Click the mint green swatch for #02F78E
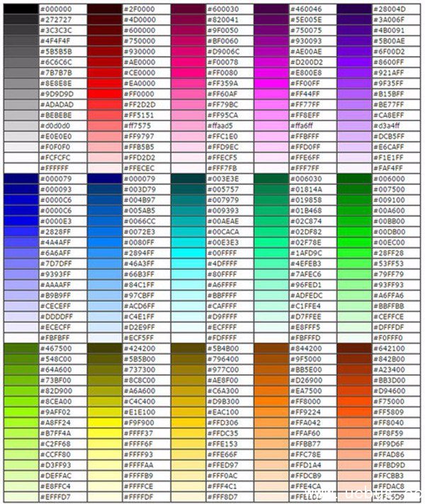 click(271, 242)
